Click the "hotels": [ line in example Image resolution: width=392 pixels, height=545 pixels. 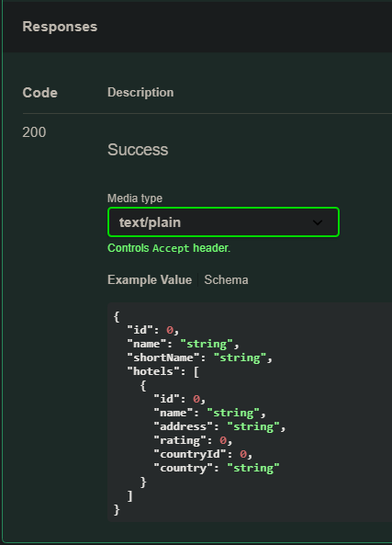click(162, 371)
